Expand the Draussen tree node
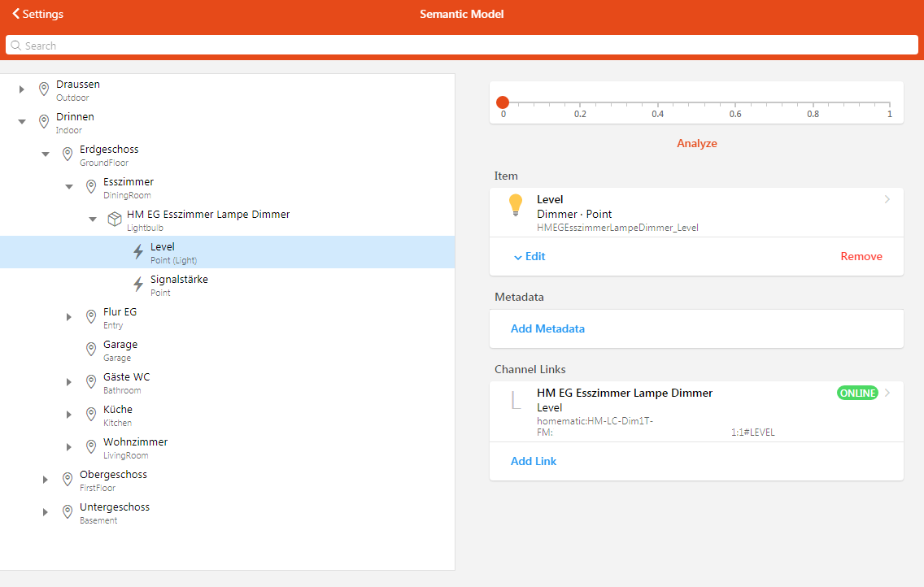The image size is (924, 587). (22, 89)
